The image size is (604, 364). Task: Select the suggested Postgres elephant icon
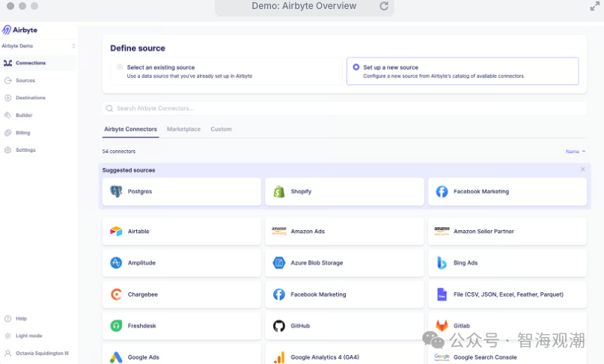[x=116, y=191]
